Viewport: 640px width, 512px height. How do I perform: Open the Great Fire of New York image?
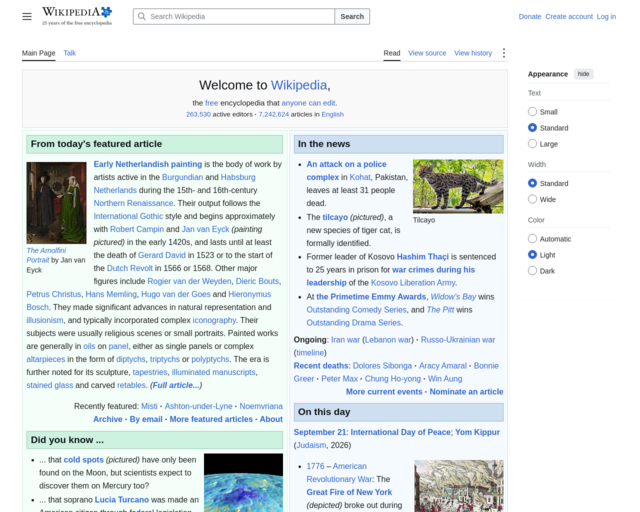(459, 486)
